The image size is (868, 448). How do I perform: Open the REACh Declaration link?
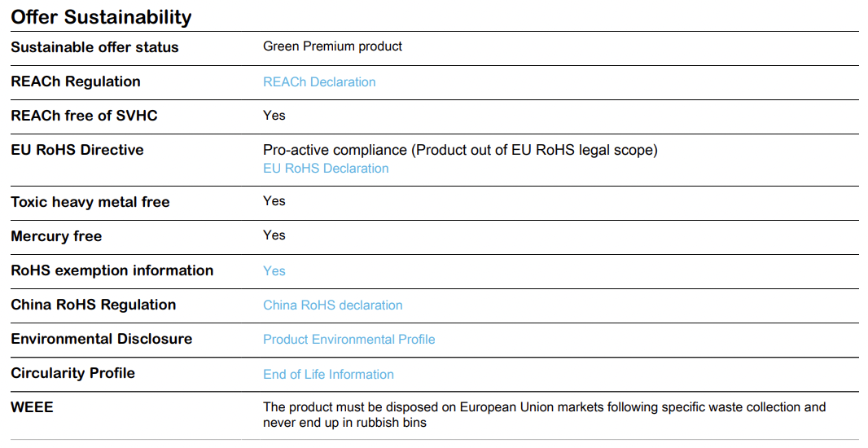pyautogui.click(x=319, y=82)
